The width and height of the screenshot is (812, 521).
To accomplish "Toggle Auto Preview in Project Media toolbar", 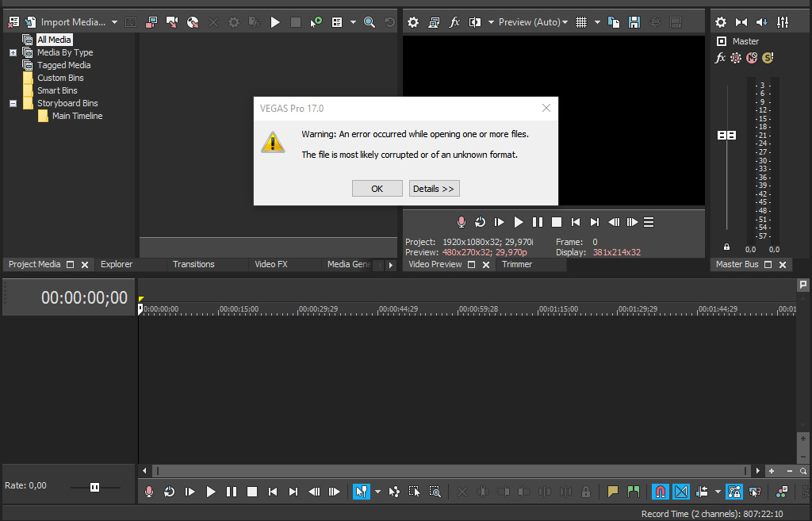I will [316, 21].
